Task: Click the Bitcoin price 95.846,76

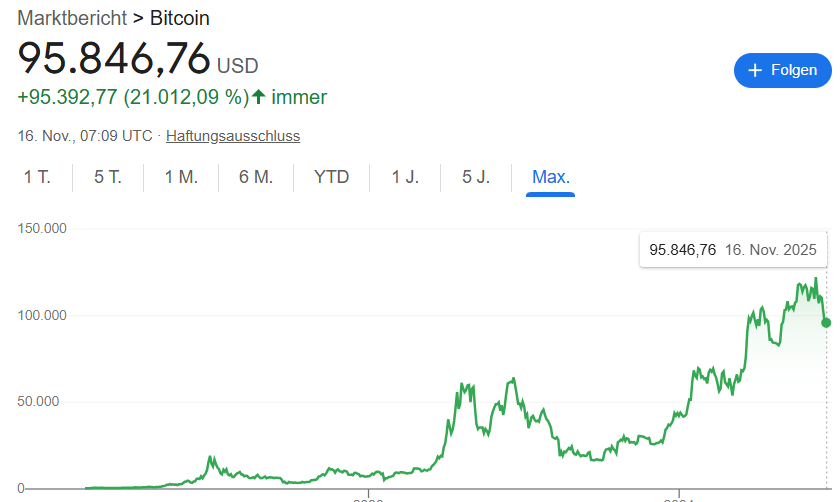Action: tap(114, 58)
